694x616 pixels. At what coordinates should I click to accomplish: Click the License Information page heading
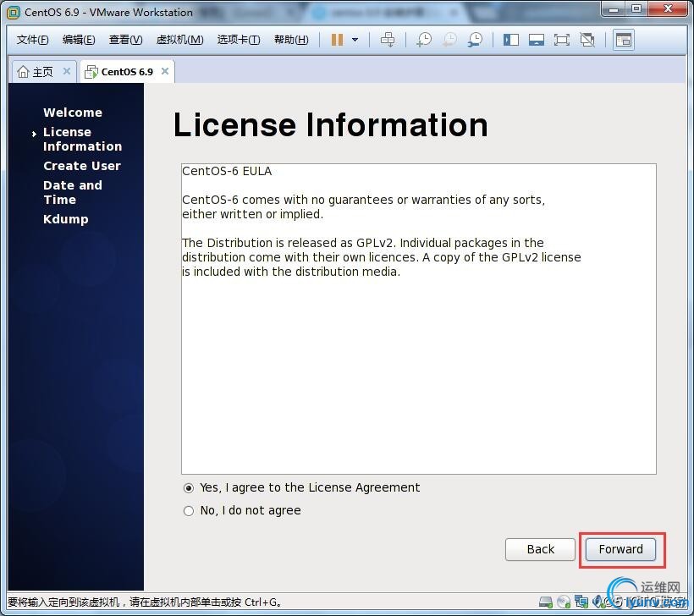pyautogui.click(x=330, y=124)
